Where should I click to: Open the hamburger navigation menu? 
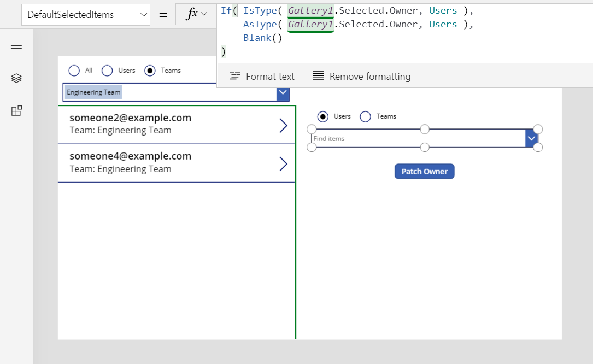click(16, 45)
